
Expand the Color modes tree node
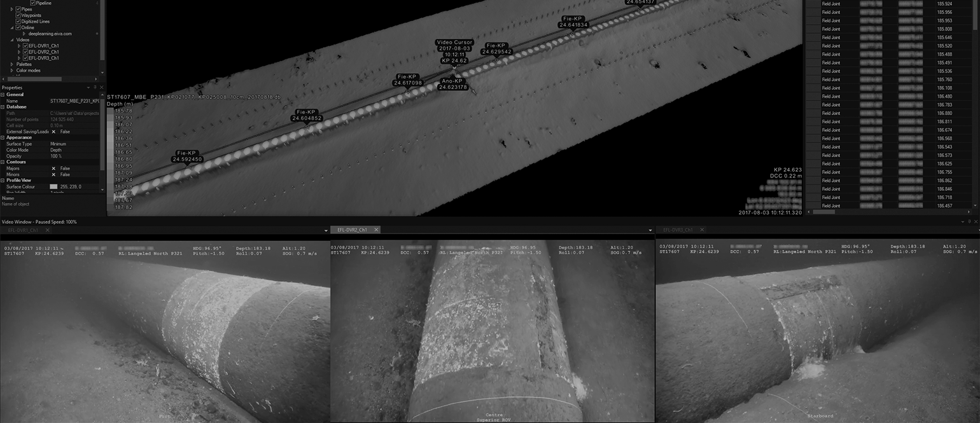click(12, 70)
